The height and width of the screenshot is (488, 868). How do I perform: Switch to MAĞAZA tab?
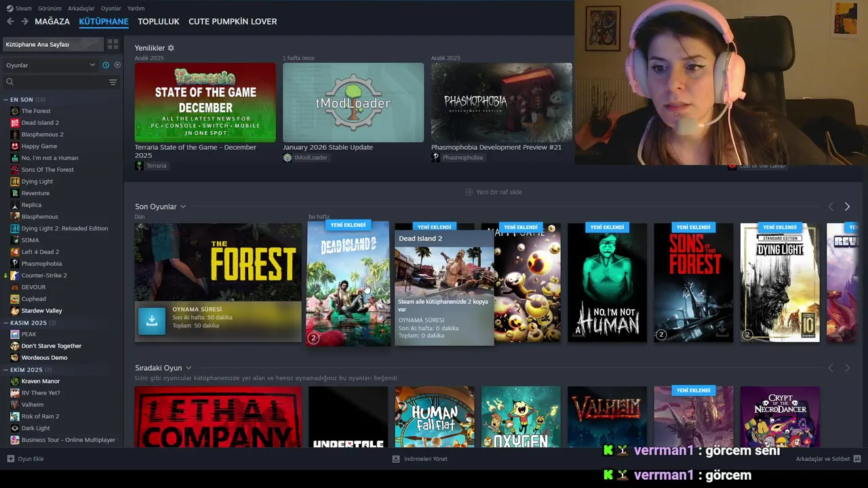pyautogui.click(x=52, y=22)
